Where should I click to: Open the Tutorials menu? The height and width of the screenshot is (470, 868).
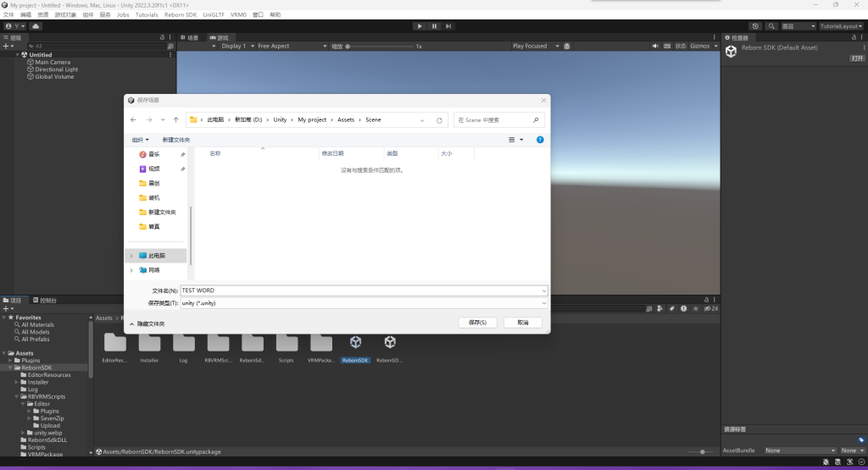pos(147,14)
